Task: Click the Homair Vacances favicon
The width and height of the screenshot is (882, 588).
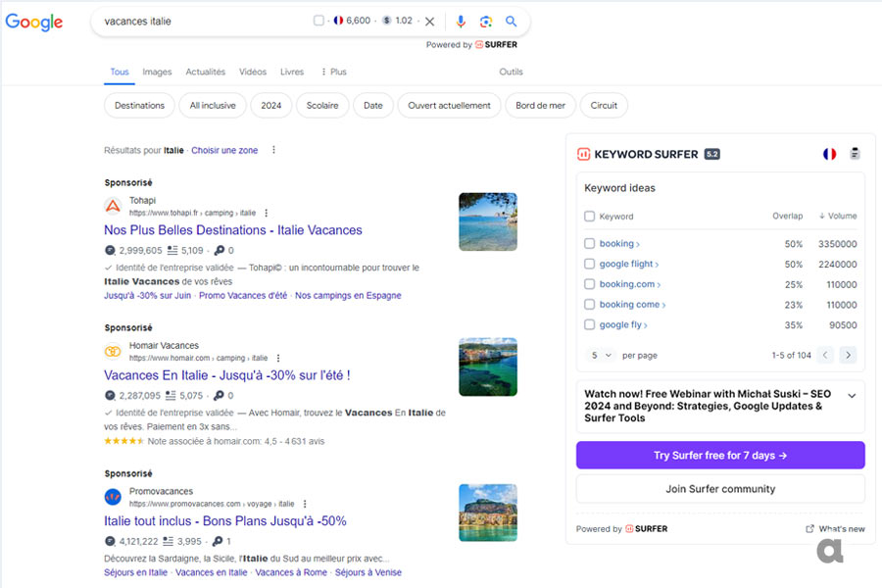Action: click(x=113, y=351)
